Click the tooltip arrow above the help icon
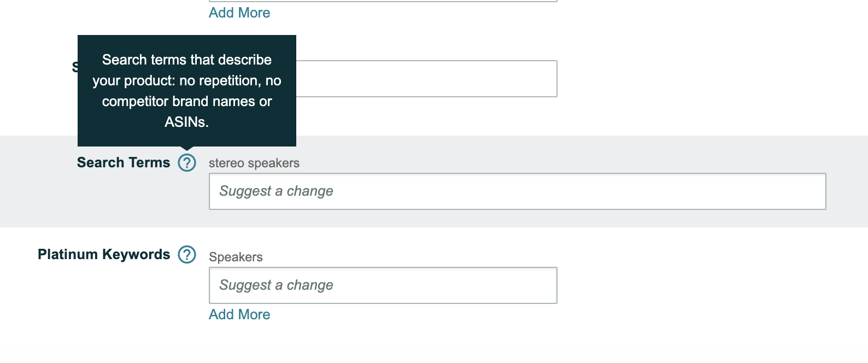 pyautogui.click(x=187, y=148)
